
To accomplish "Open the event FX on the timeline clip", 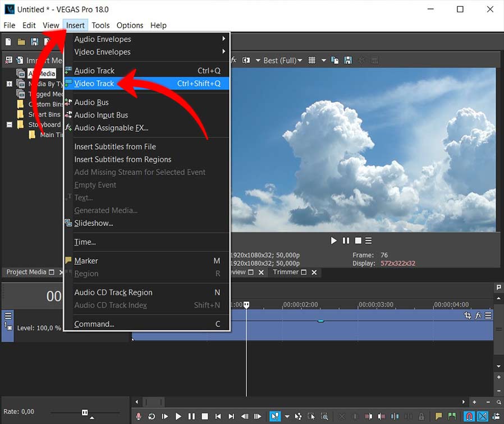I will [x=478, y=315].
